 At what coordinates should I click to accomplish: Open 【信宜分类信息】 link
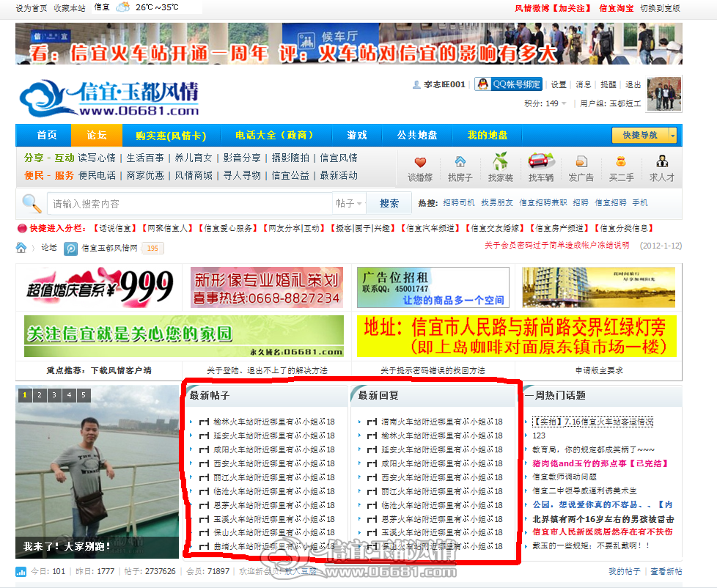pyautogui.click(x=624, y=228)
